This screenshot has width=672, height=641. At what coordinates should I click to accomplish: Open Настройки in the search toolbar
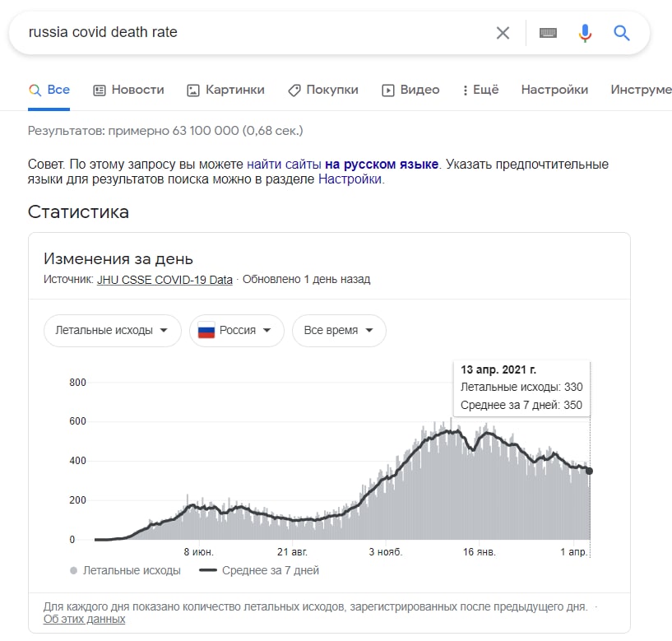pos(554,90)
